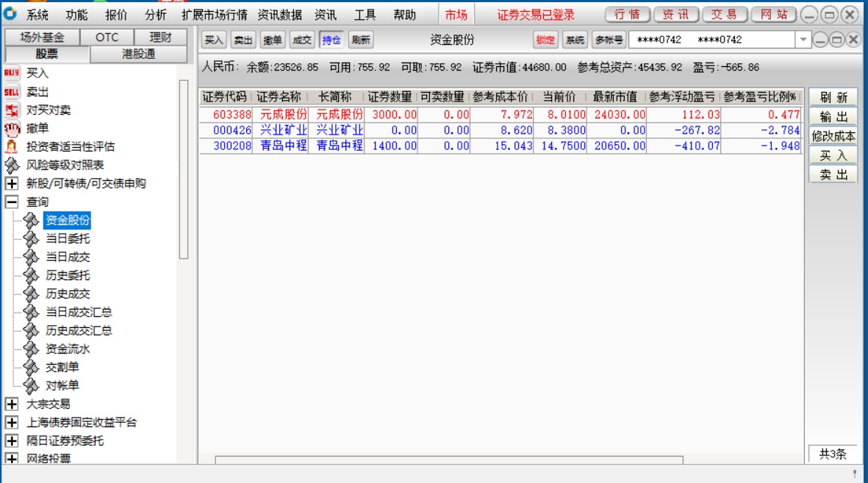Collapse the 查询 tree node

(x=12, y=201)
